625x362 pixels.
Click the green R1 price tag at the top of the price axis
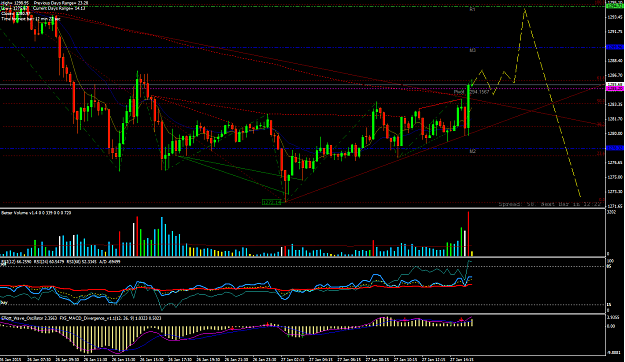(615, 6)
